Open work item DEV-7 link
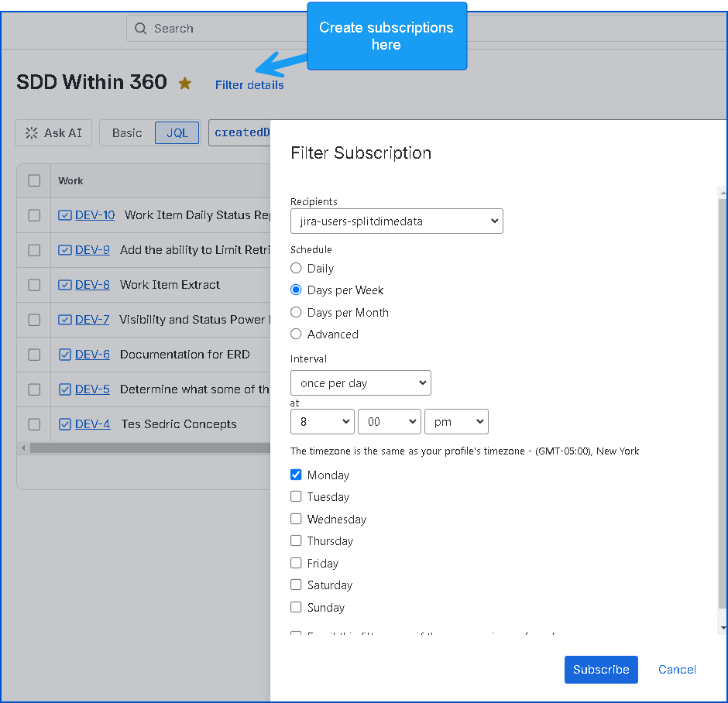 [92, 320]
